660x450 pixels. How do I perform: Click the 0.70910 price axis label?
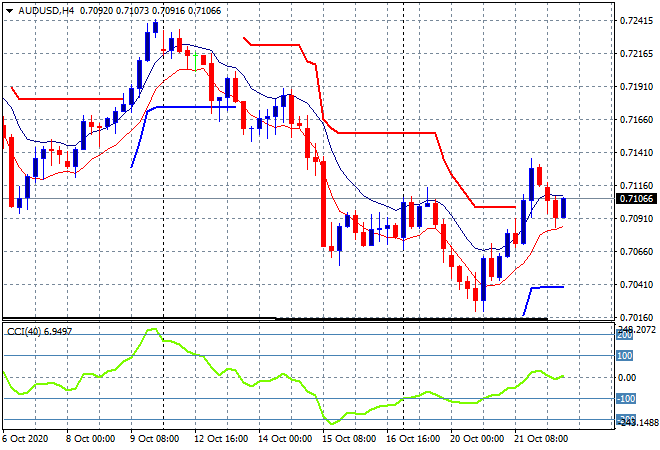636,218
